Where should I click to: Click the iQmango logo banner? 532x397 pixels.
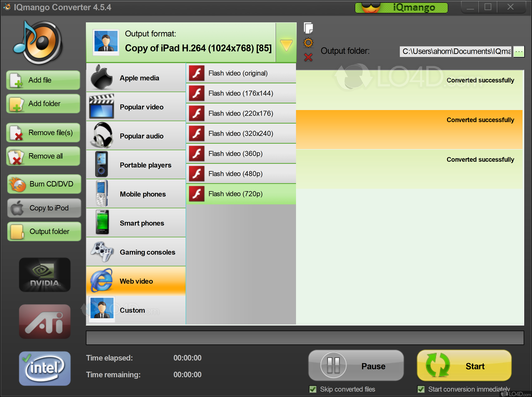tap(401, 8)
